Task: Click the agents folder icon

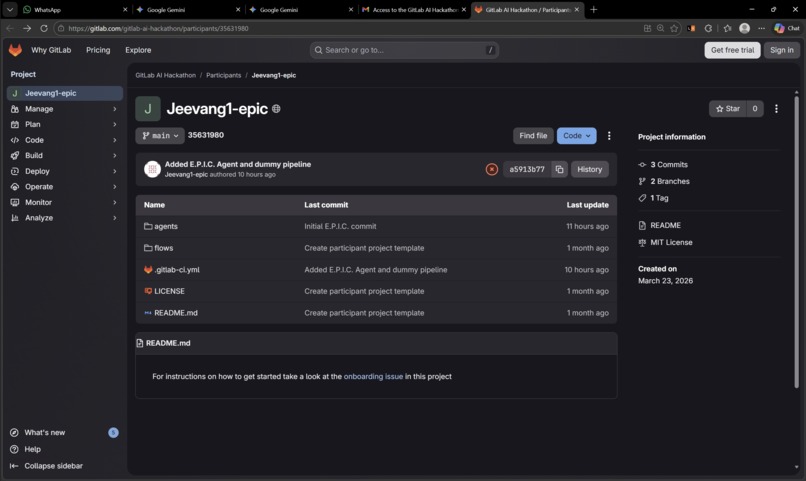Action: [148, 226]
